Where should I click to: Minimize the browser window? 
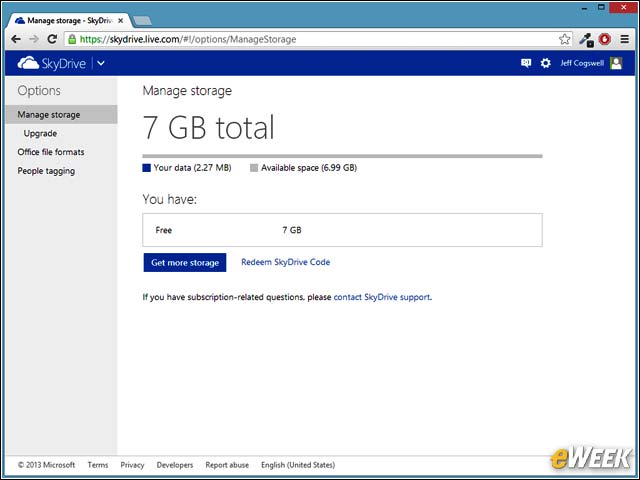pos(584,7)
